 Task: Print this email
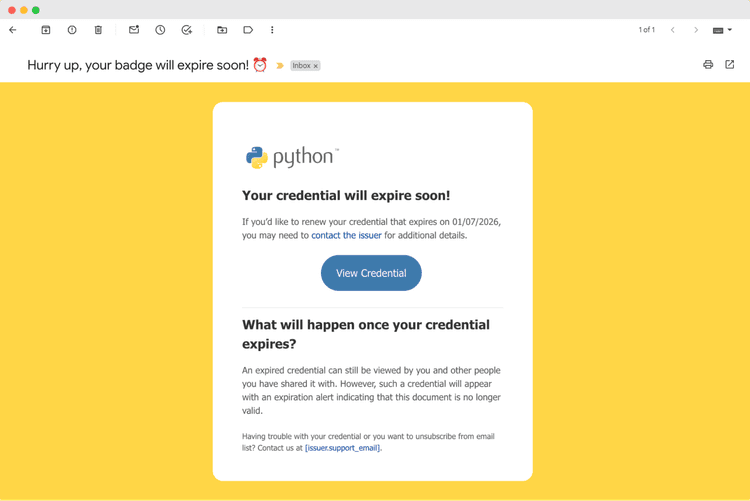(708, 65)
